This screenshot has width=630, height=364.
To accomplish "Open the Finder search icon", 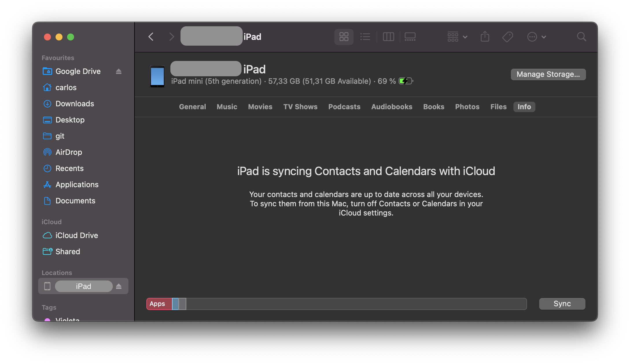I will coord(581,37).
